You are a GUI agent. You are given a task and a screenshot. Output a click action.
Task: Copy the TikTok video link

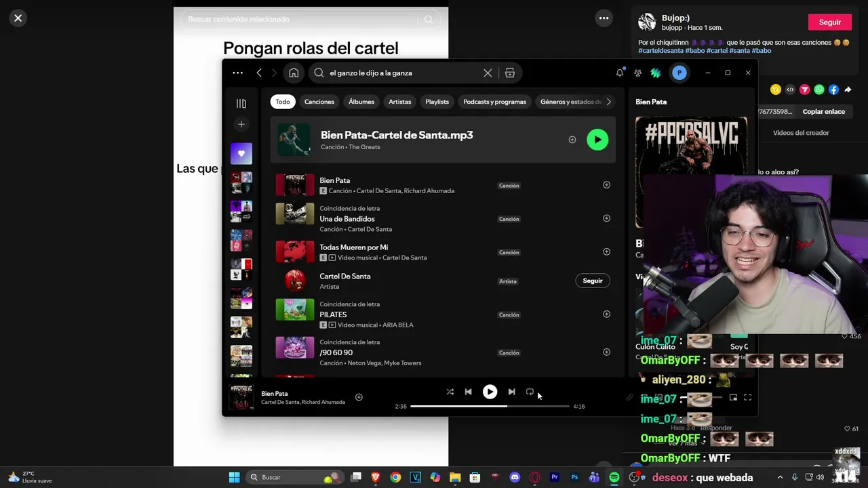(823, 112)
